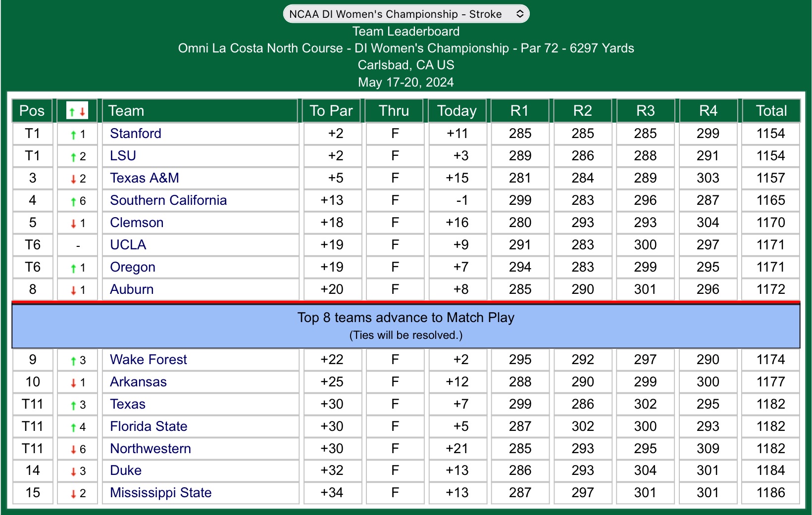This screenshot has width=812, height=515.
Task: Click the Top 8 teams advance banner
Action: pyautogui.click(x=406, y=326)
